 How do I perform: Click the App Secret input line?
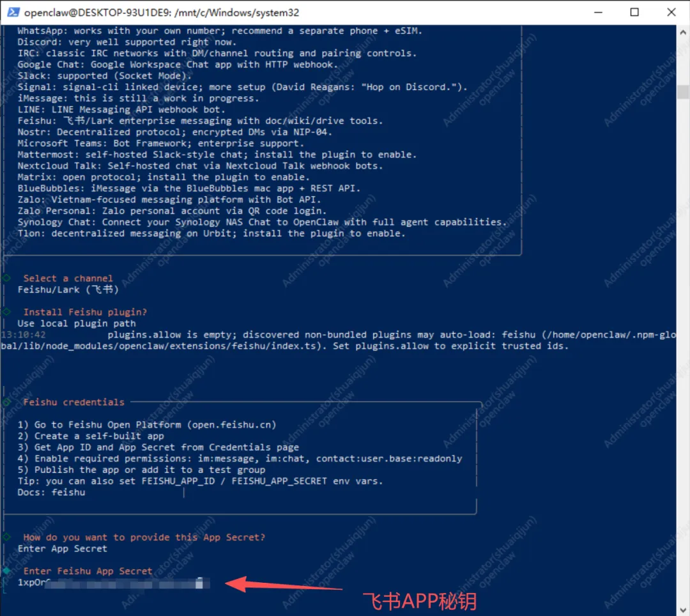click(114, 583)
